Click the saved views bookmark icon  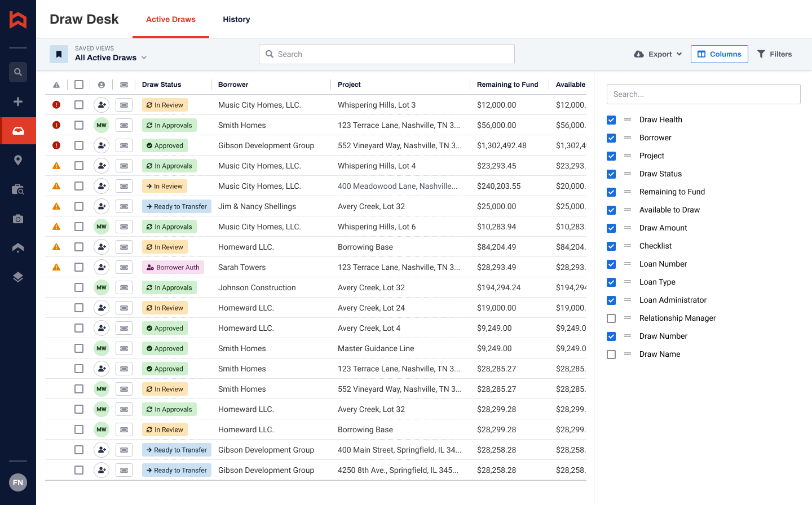pyautogui.click(x=59, y=54)
